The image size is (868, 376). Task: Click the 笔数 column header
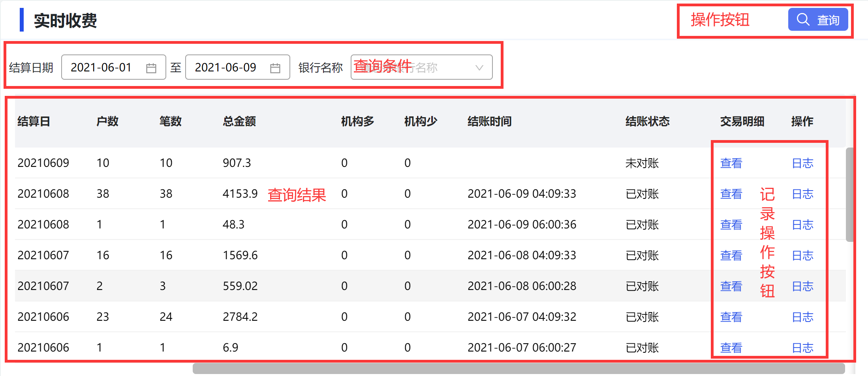coord(171,121)
